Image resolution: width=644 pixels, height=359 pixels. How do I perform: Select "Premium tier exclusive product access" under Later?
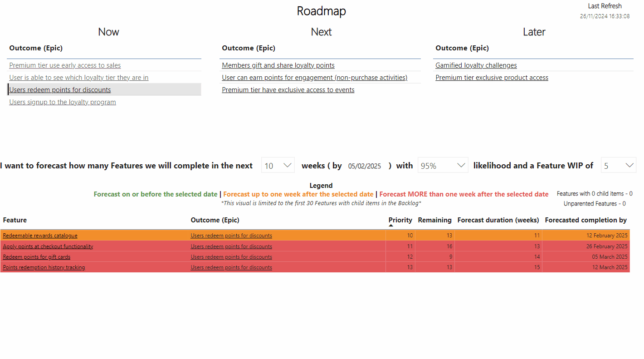pyautogui.click(x=492, y=77)
